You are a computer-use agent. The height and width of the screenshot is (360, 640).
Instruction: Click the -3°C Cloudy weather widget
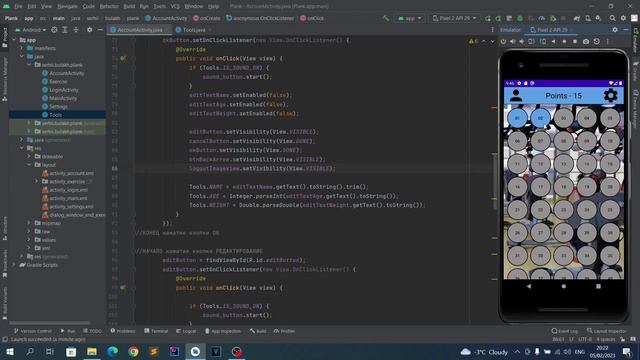(484, 351)
